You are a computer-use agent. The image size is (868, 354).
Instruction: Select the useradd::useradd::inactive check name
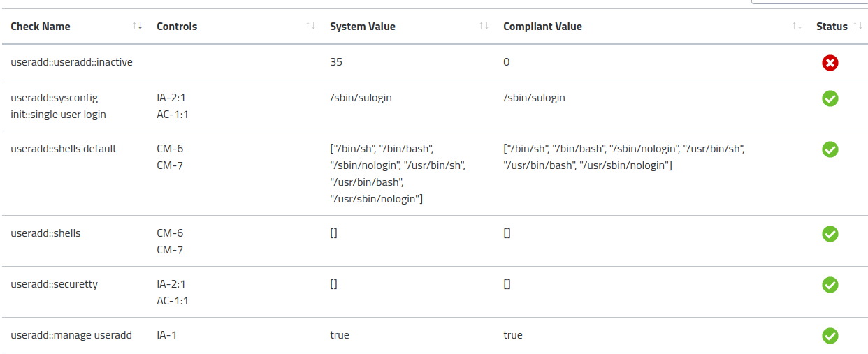pos(72,62)
